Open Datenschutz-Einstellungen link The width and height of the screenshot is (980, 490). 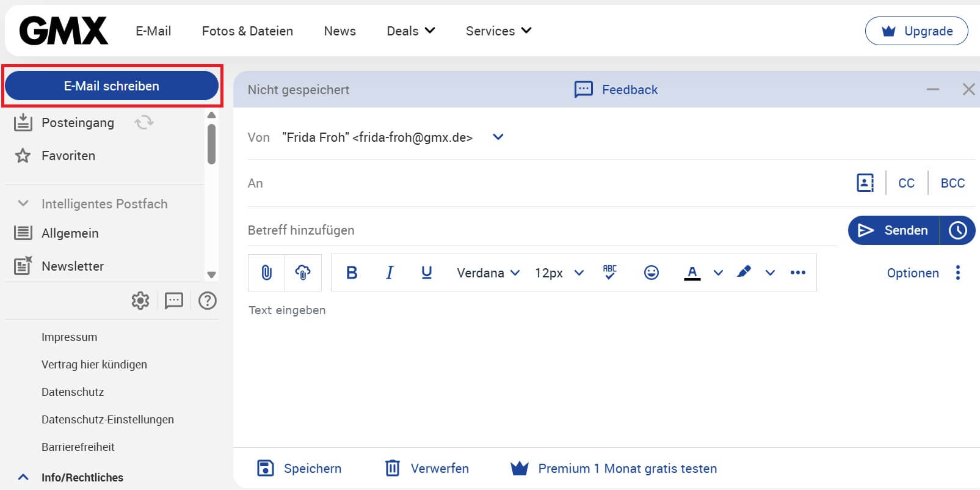[x=107, y=419]
